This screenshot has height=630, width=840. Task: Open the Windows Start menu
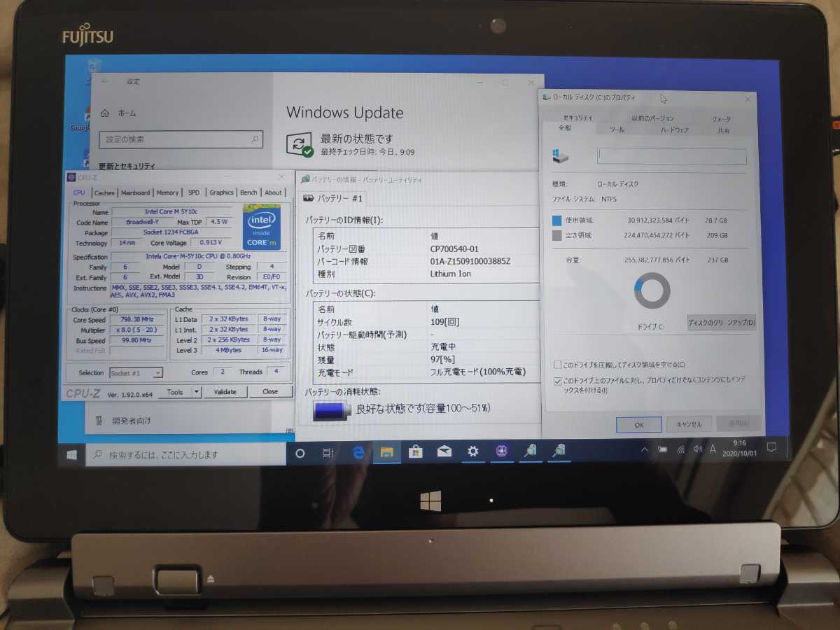click(71, 454)
